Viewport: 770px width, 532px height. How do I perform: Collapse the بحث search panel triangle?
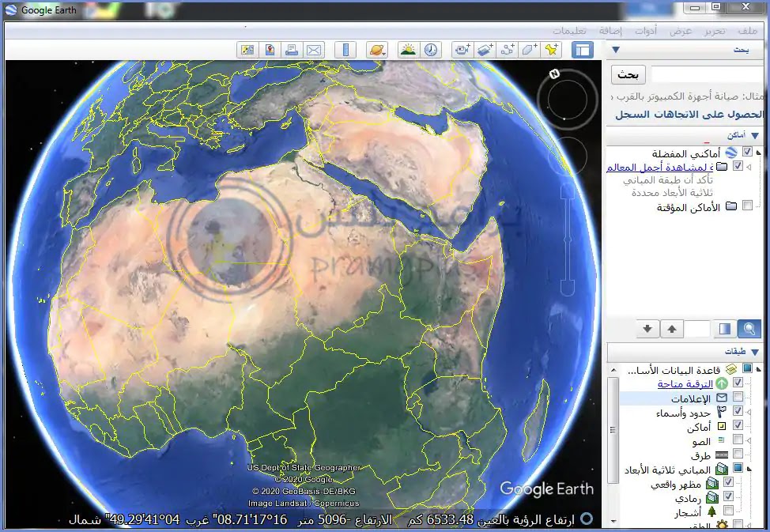pyautogui.click(x=616, y=50)
